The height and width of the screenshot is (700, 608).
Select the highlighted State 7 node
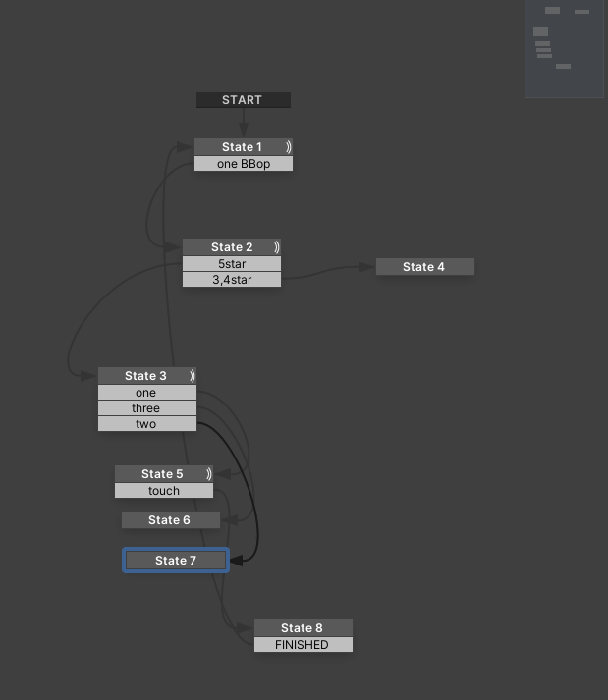(176, 561)
